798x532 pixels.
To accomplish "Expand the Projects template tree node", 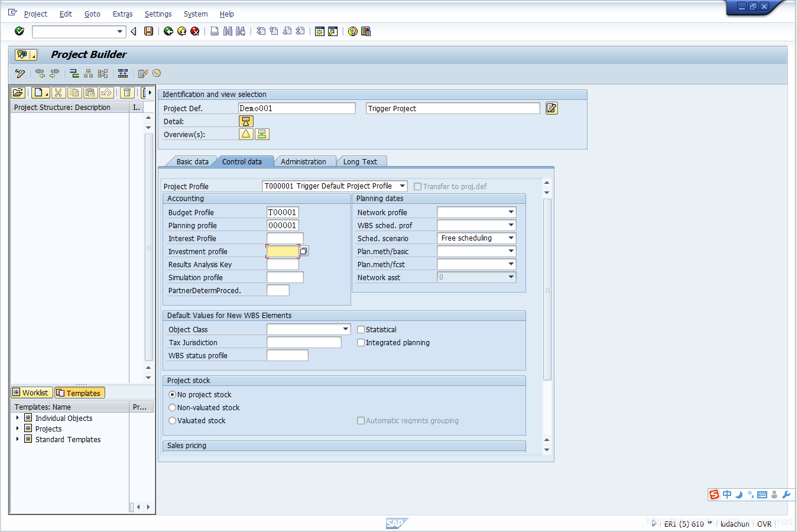I will coord(18,429).
